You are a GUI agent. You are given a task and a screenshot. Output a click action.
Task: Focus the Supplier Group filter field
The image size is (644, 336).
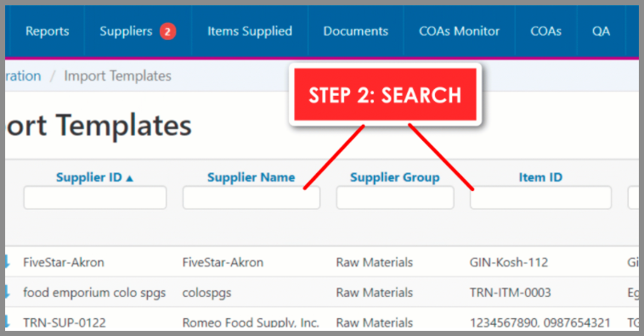[395, 198]
